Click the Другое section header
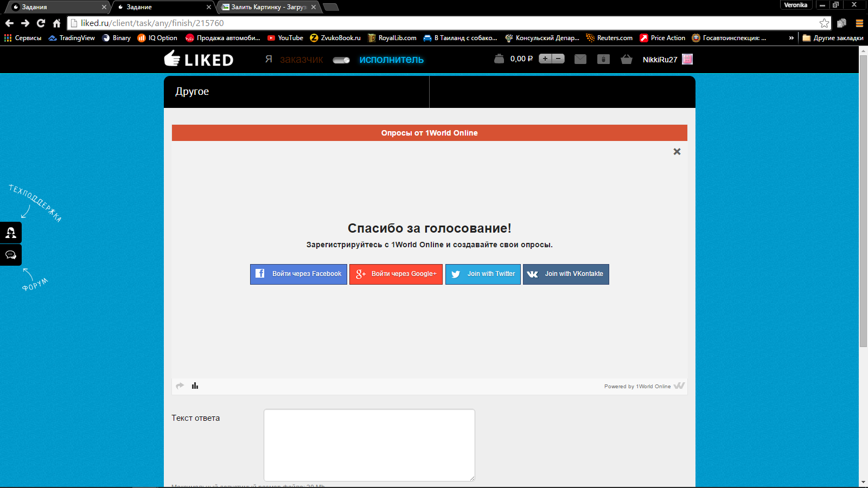This screenshot has width=868, height=488. click(x=192, y=92)
